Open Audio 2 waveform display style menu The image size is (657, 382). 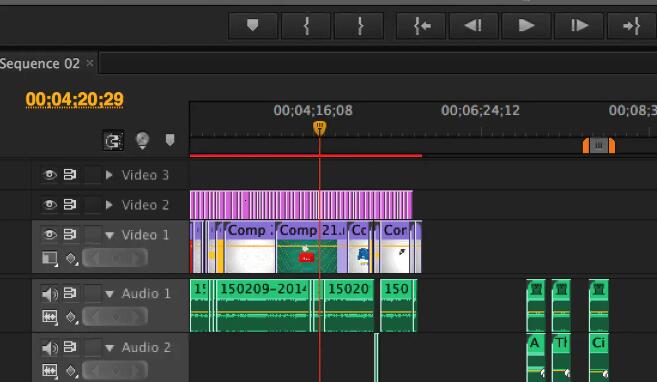[x=49, y=370]
